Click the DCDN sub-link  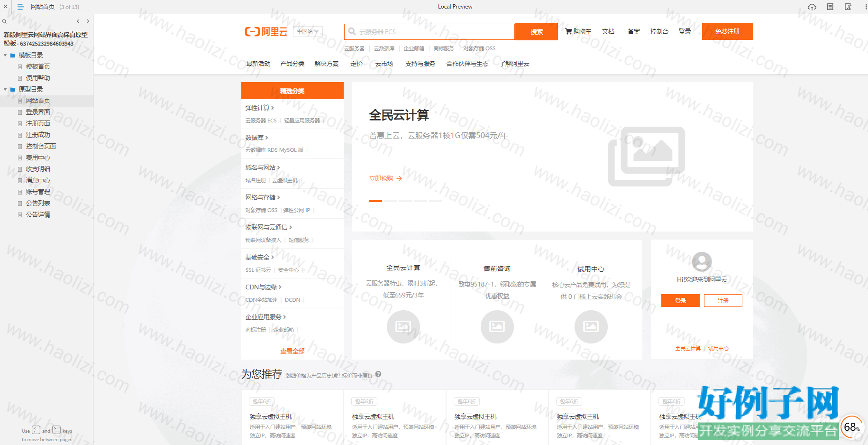pyautogui.click(x=292, y=300)
